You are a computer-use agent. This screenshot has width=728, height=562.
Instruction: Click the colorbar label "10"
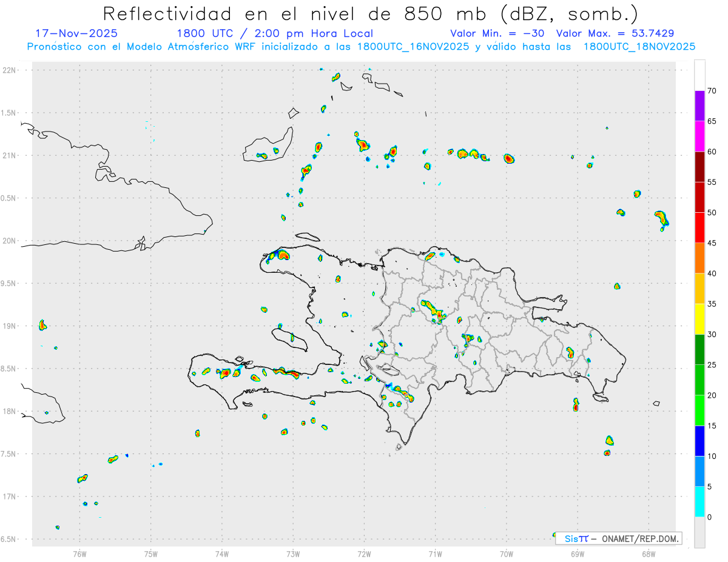click(x=712, y=456)
